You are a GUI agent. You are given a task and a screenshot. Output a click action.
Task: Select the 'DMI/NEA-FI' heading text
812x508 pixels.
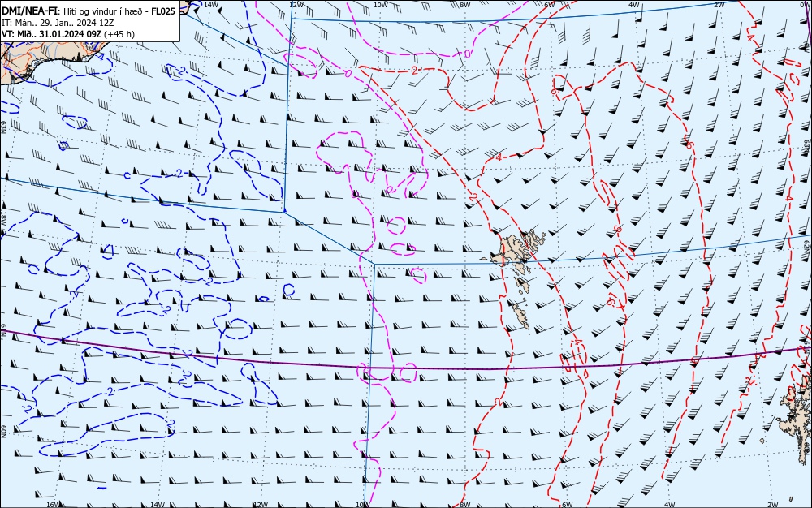pyautogui.click(x=30, y=11)
